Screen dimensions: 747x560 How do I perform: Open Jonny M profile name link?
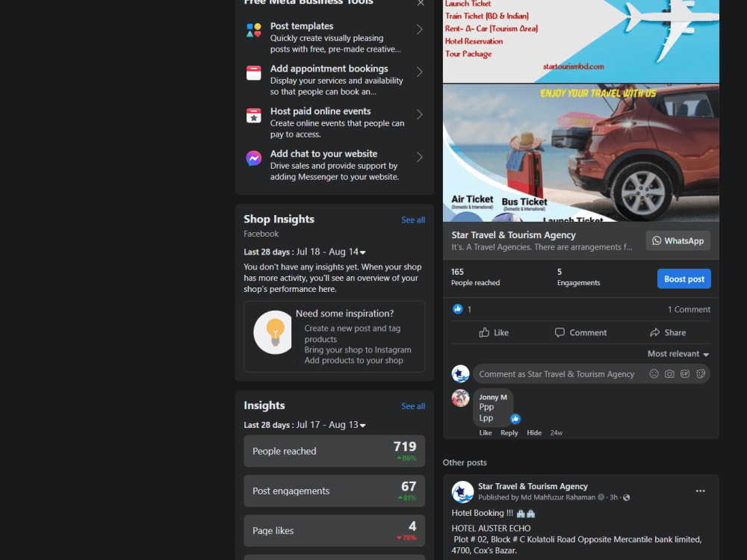coord(492,397)
